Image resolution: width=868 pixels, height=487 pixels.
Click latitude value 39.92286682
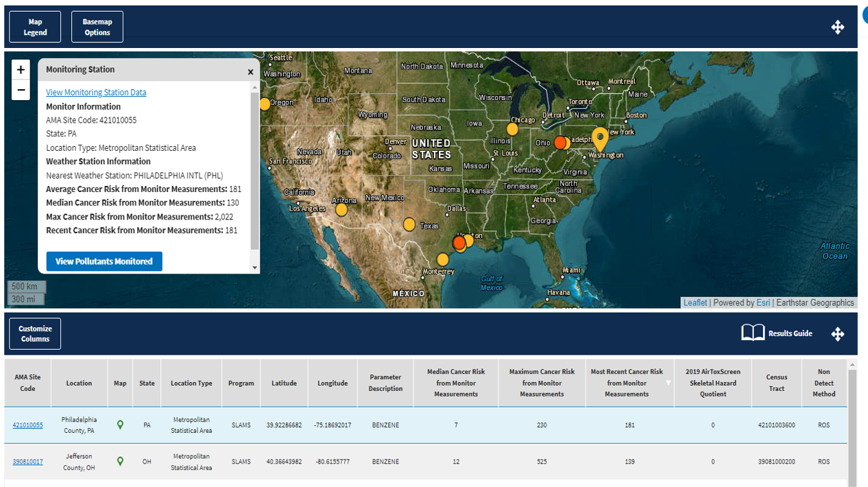(284, 425)
